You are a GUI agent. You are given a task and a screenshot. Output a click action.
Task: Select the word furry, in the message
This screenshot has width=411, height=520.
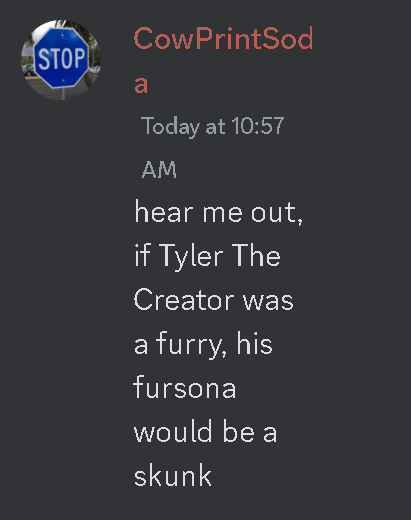pos(191,344)
